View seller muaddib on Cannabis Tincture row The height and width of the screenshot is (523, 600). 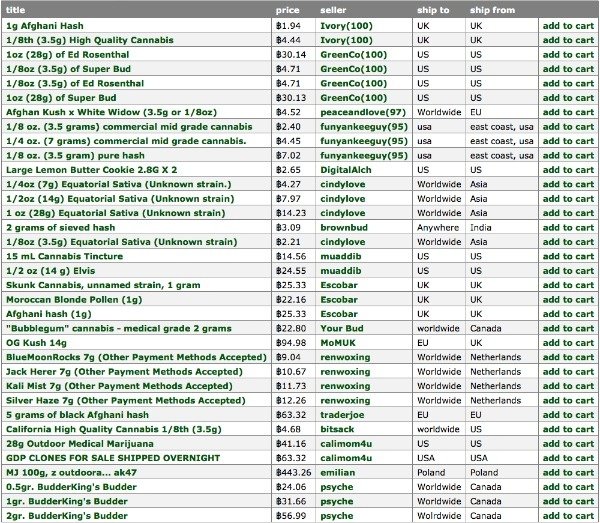click(341, 256)
